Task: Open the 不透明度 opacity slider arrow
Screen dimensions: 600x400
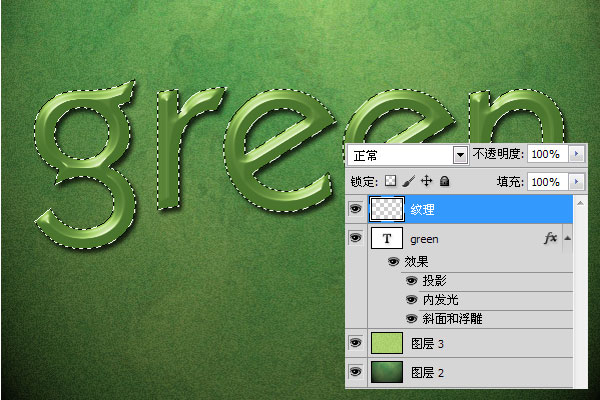Action: tap(575, 155)
